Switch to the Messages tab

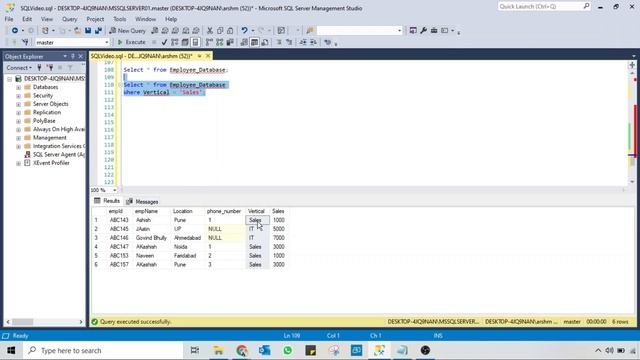tap(142, 202)
